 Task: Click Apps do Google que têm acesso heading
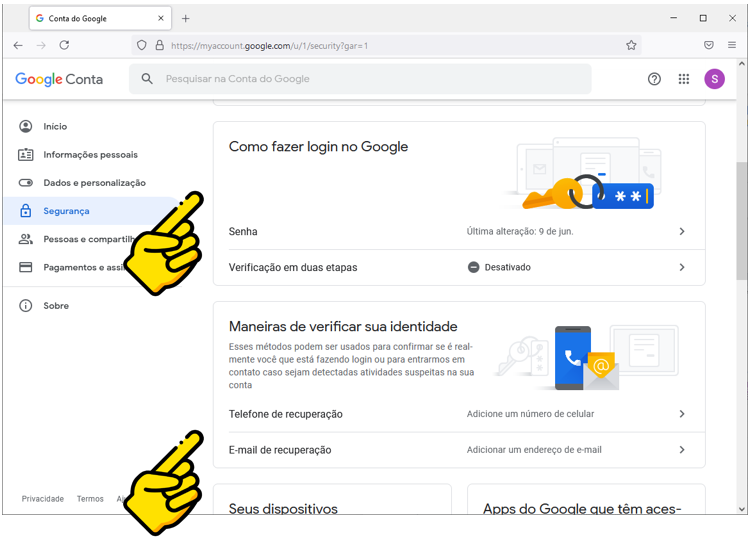click(582, 509)
